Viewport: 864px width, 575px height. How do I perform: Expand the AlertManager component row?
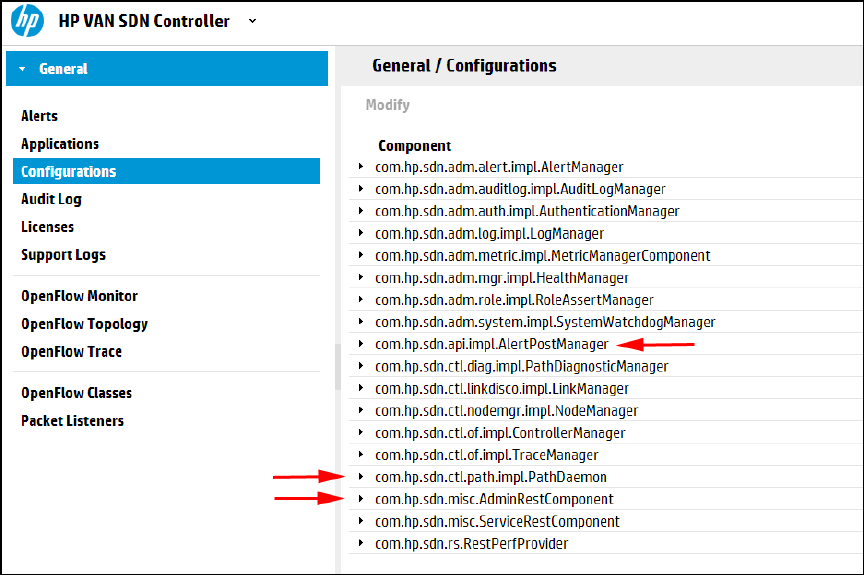point(361,167)
